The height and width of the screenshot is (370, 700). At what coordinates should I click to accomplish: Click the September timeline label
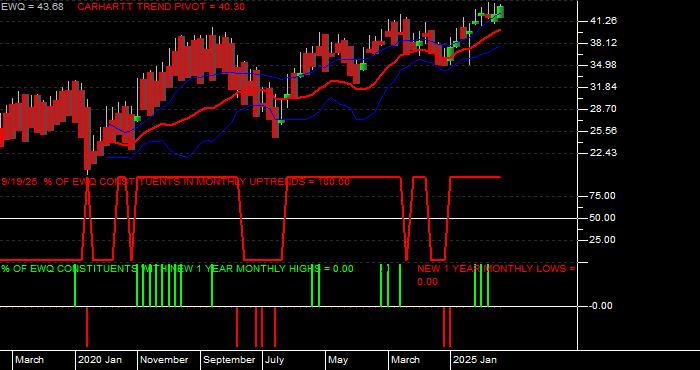click(x=229, y=360)
